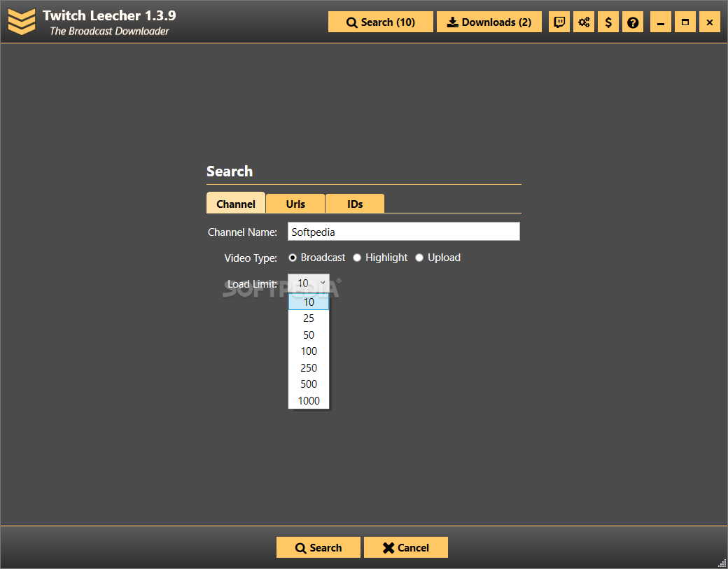This screenshot has height=569, width=728.
Task: Switch to the IDs tab
Action: pos(355,204)
